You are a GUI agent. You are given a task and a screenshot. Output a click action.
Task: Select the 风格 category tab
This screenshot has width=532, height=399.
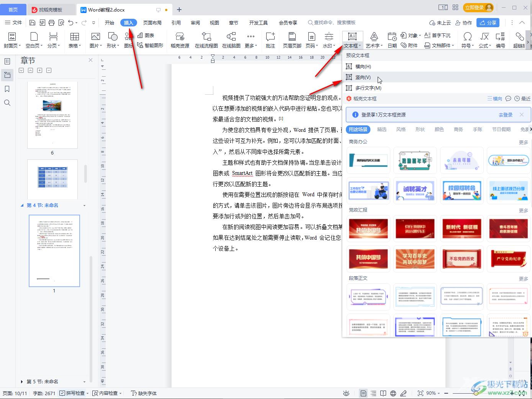coord(401,130)
